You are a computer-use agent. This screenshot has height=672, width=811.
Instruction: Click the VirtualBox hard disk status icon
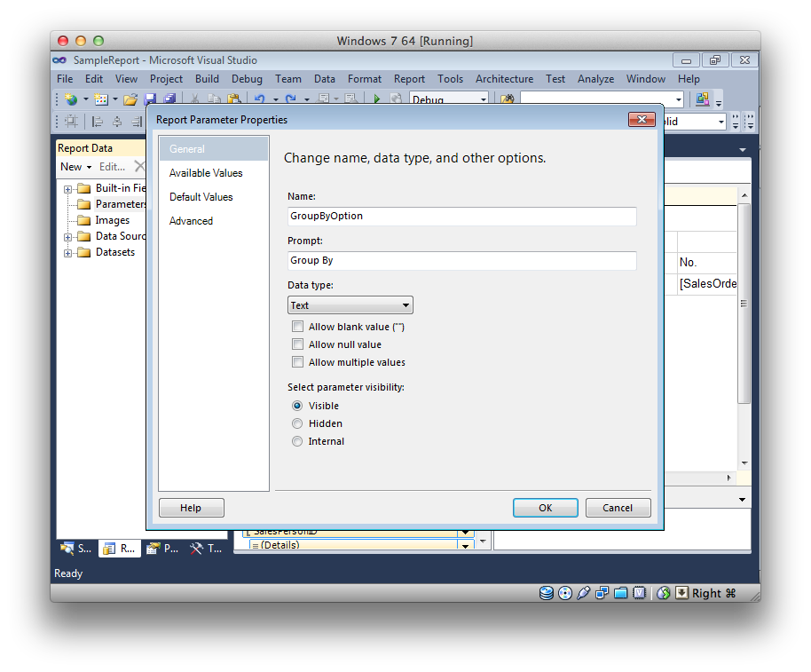547,593
